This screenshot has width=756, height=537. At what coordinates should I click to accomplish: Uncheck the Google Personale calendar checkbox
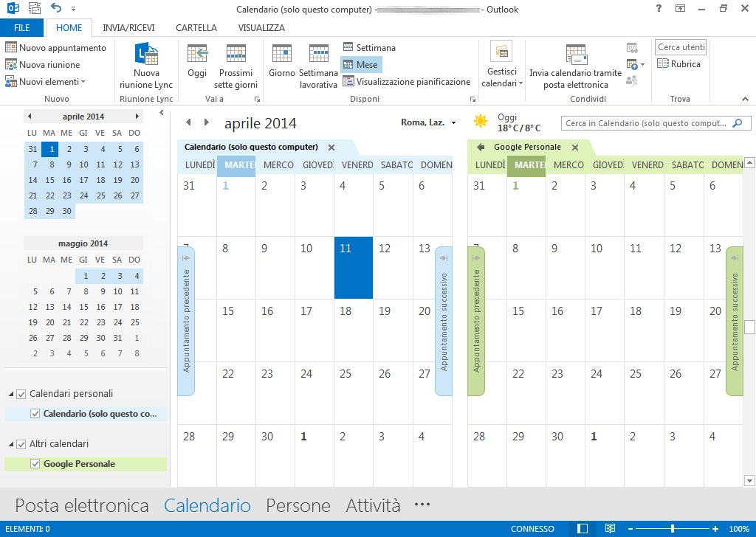pyautogui.click(x=35, y=464)
